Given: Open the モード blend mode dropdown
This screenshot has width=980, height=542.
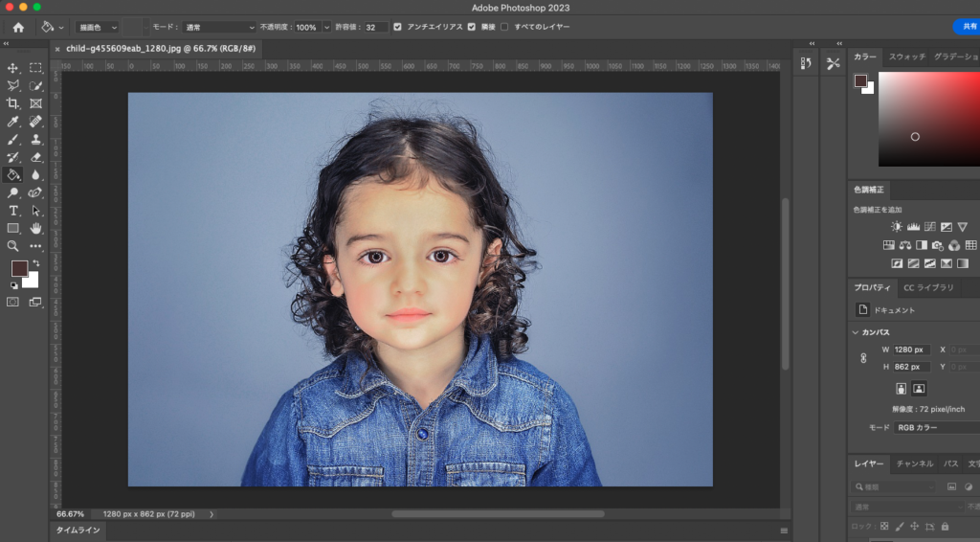Looking at the screenshot, I should (219, 28).
